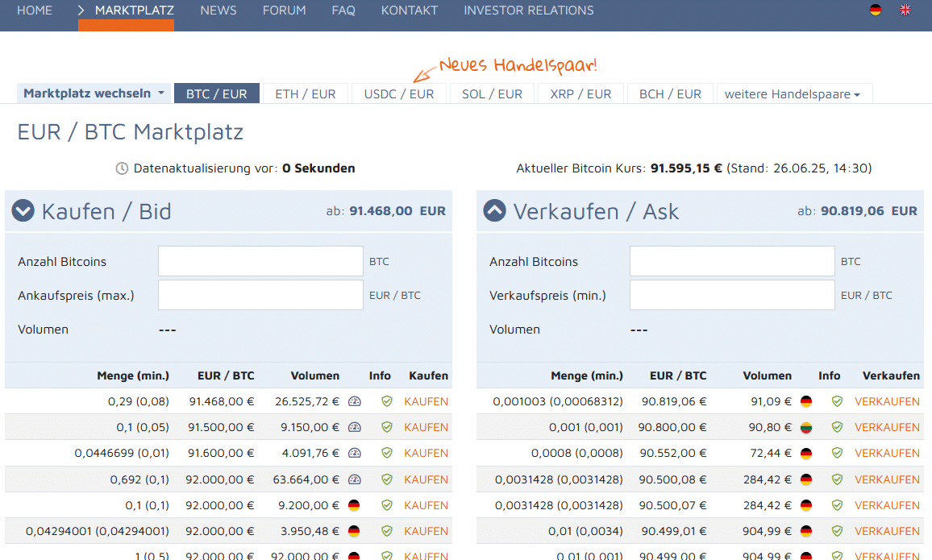Switch site language to English flag
The height and width of the screenshot is (560, 932).
pyautogui.click(x=905, y=10)
